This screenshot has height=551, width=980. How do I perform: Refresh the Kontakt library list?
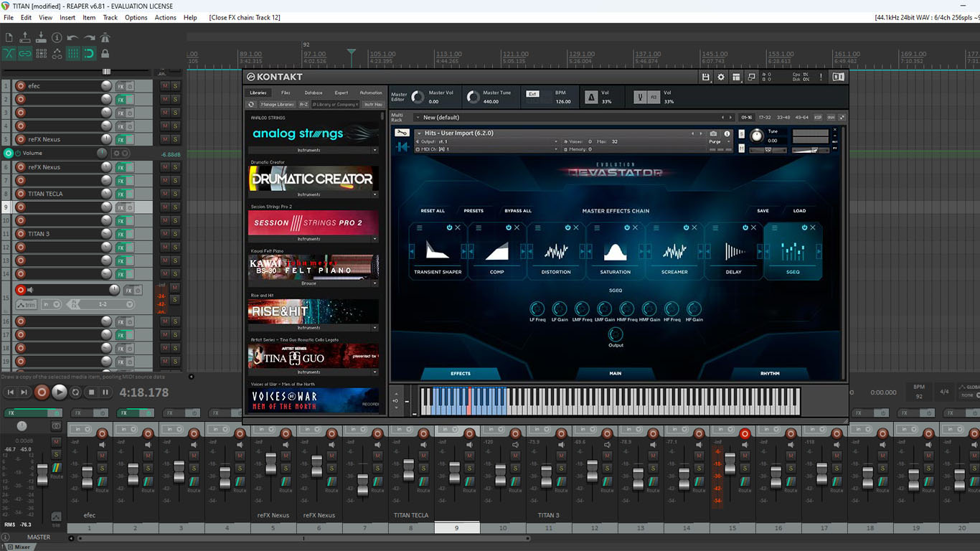tap(251, 104)
